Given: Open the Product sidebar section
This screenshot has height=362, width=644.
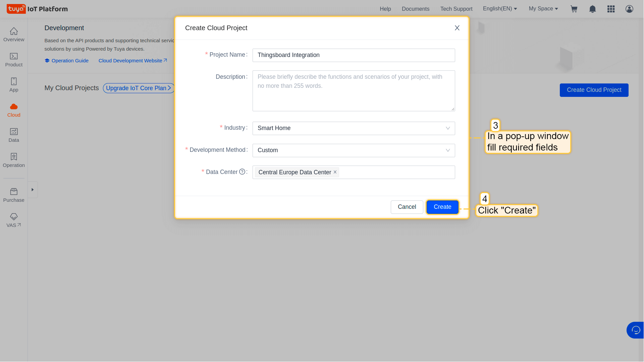Looking at the screenshot, I should point(14,60).
